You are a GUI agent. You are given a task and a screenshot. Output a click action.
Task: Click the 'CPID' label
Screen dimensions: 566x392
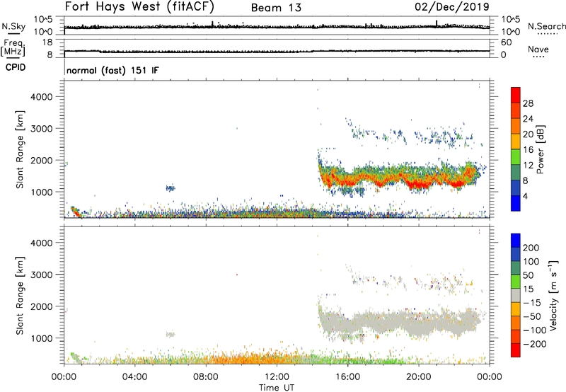16,67
